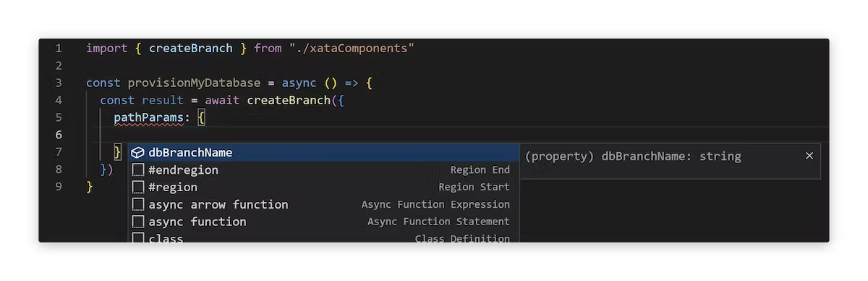Click the provisionMyDatabase function name

click(194, 83)
